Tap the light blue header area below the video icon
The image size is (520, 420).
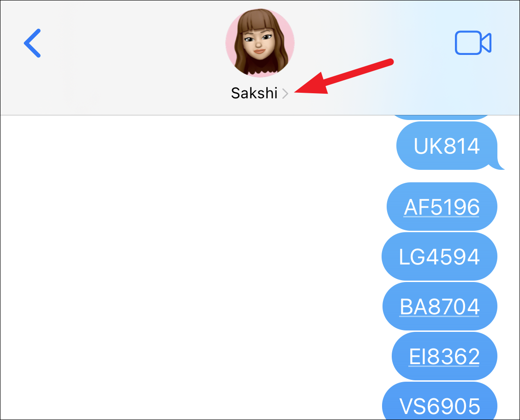[473, 83]
